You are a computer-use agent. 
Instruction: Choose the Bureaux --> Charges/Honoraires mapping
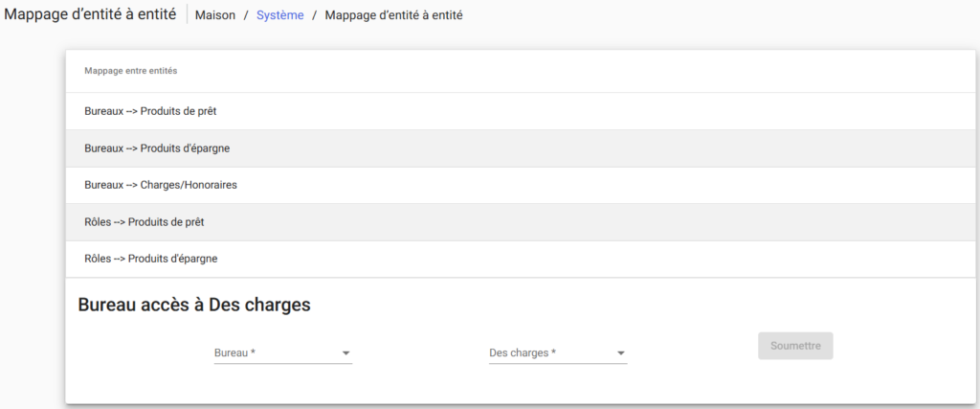160,185
